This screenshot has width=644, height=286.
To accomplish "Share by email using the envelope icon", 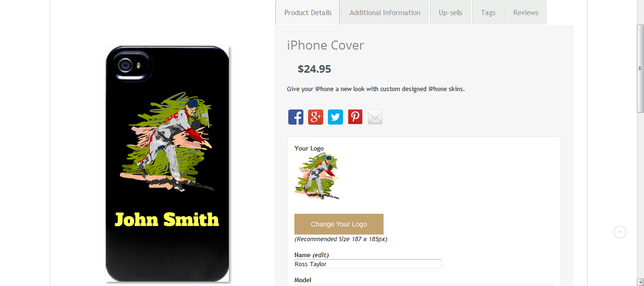I will click(375, 117).
